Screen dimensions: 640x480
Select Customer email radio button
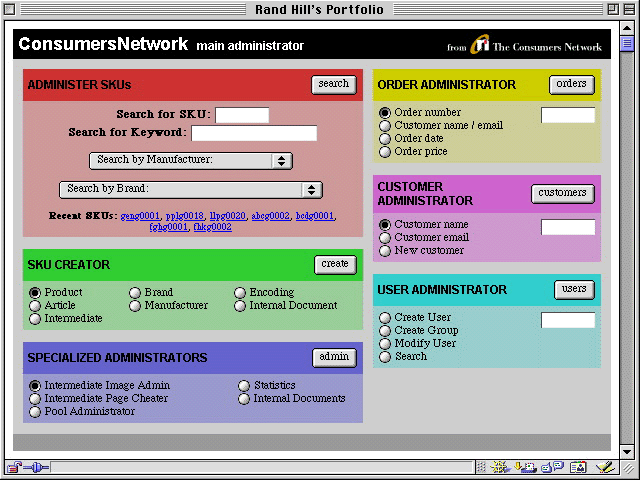[x=384, y=238]
